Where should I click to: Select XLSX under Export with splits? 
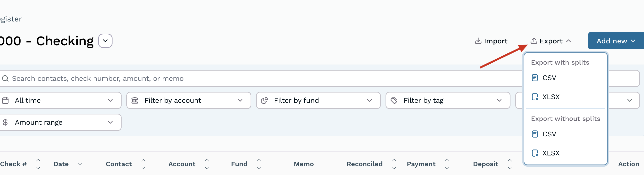coord(551,97)
